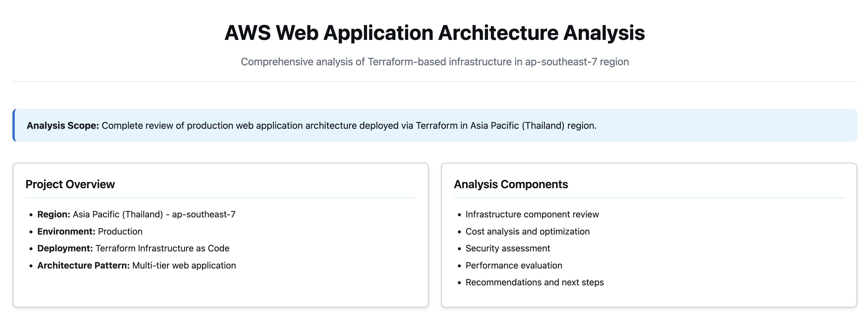Select the Architecture Pattern: Multi-tier item

click(137, 265)
